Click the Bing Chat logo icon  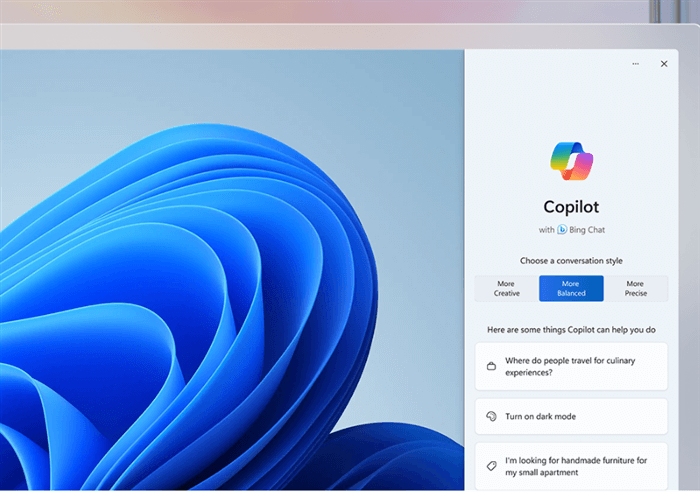click(x=562, y=229)
